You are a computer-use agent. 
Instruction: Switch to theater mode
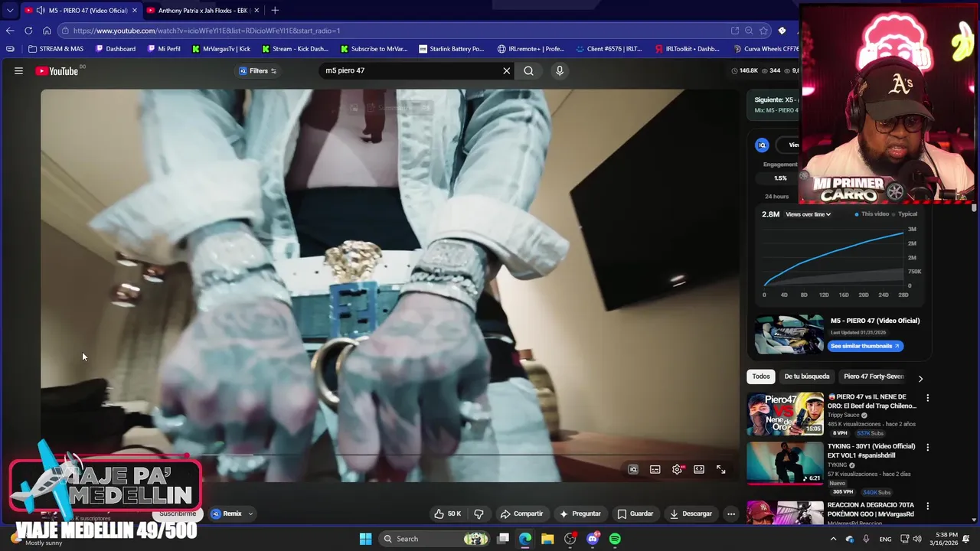pyautogui.click(x=699, y=469)
